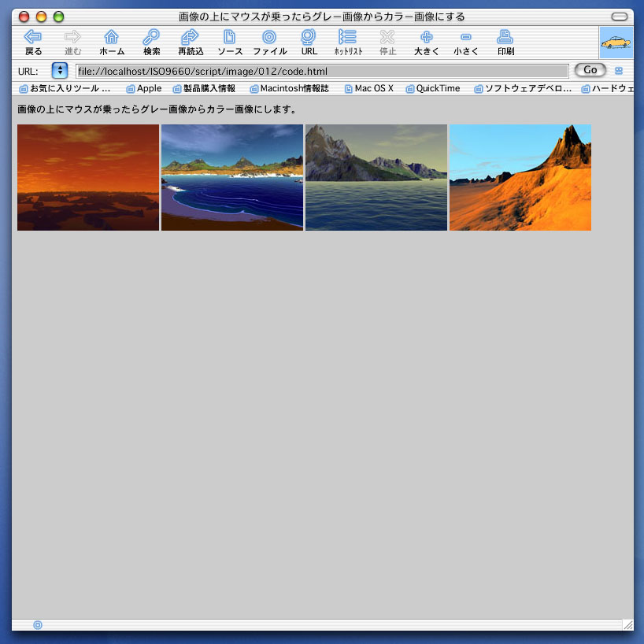Click the toolbar collapse pill button

click(620, 17)
